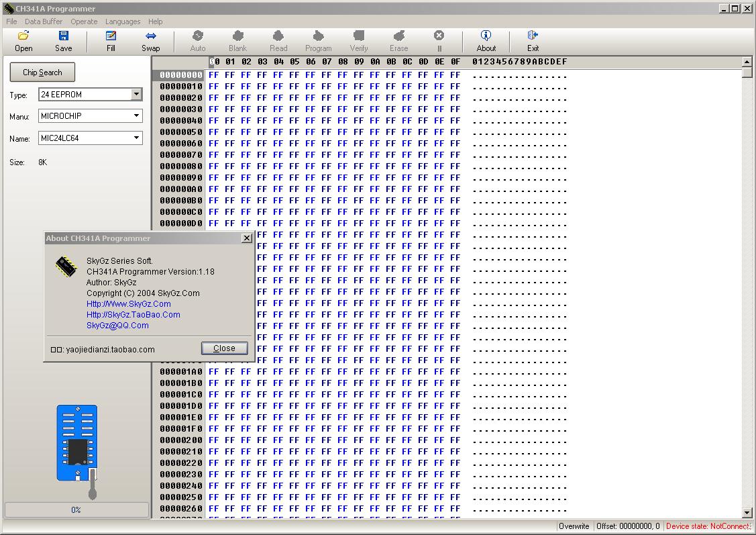The width and height of the screenshot is (756, 535).
Task: Click the Swap bytes toolbar icon
Action: tap(151, 41)
